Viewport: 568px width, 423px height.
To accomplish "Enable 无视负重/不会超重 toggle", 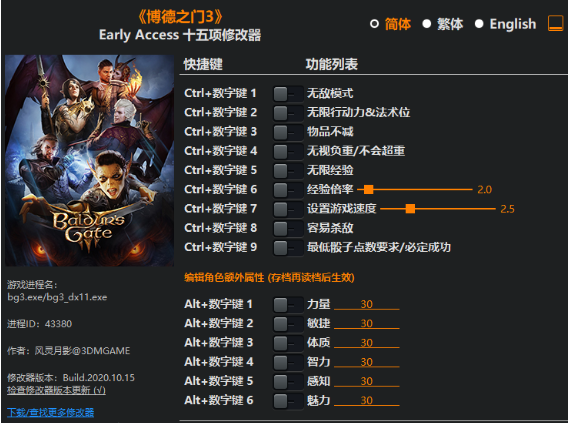I will pos(288,151).
